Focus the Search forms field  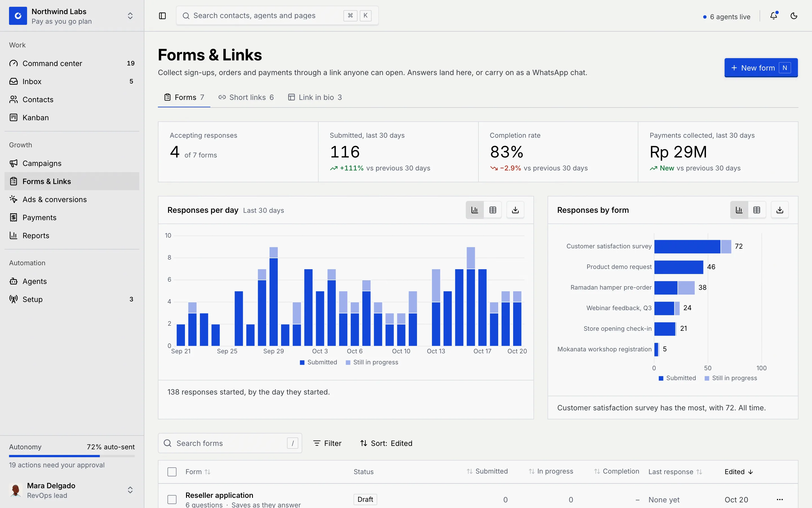tap(230, 443)
